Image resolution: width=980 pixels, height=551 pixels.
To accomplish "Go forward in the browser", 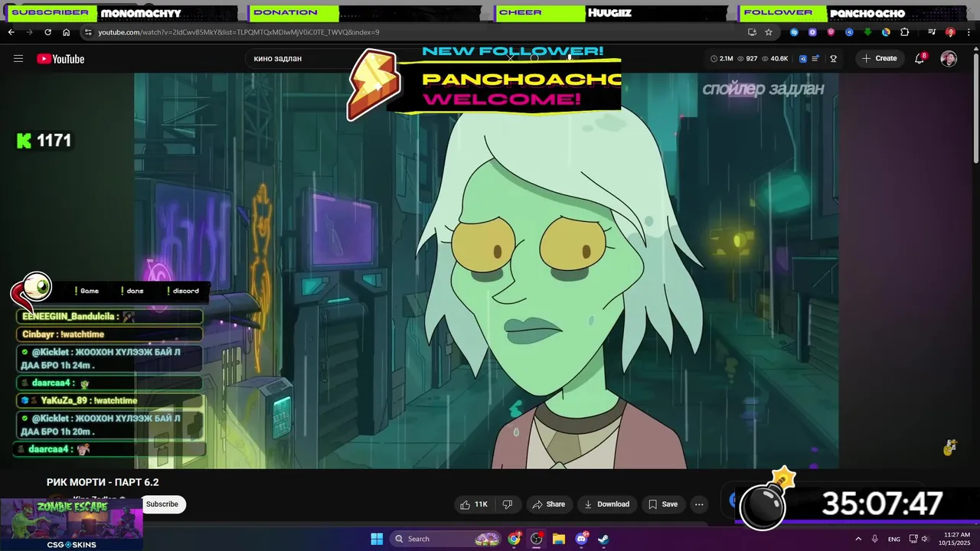I will pos(29,32).
